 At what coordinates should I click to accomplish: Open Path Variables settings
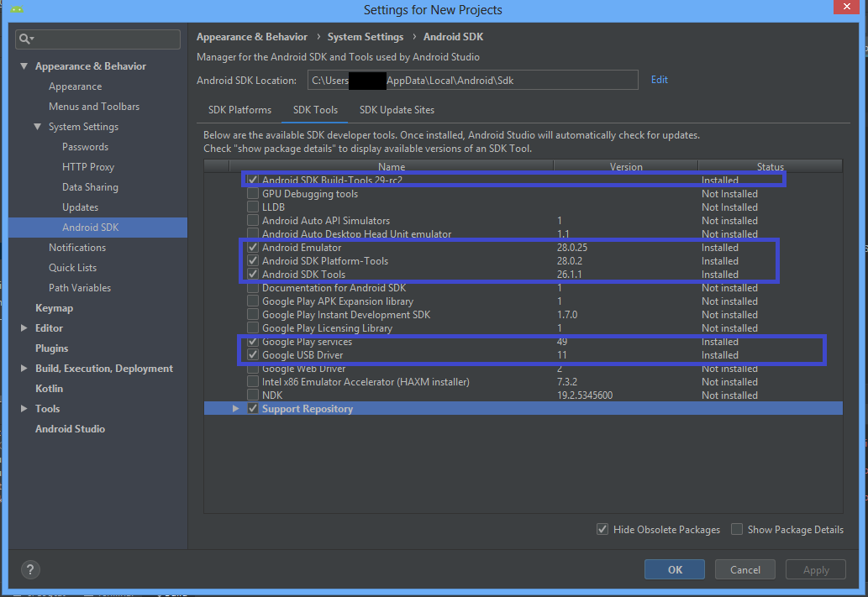click(80, 288)
